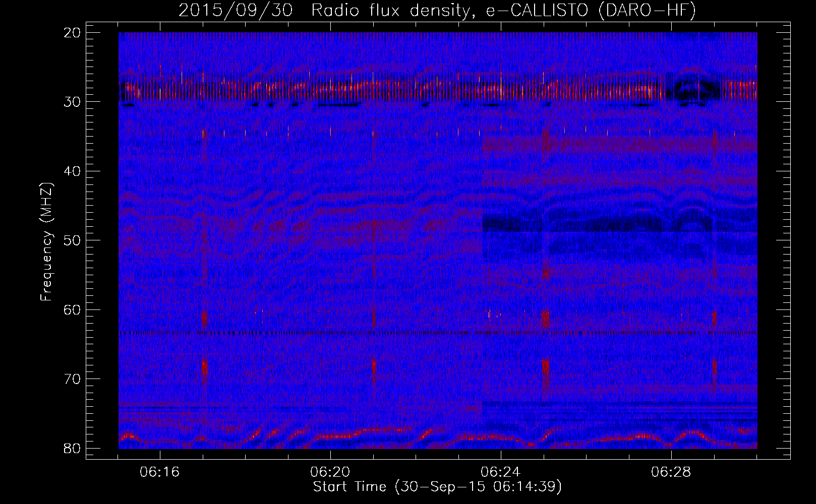Click the 06:24 time tick label

click(500, 472)
